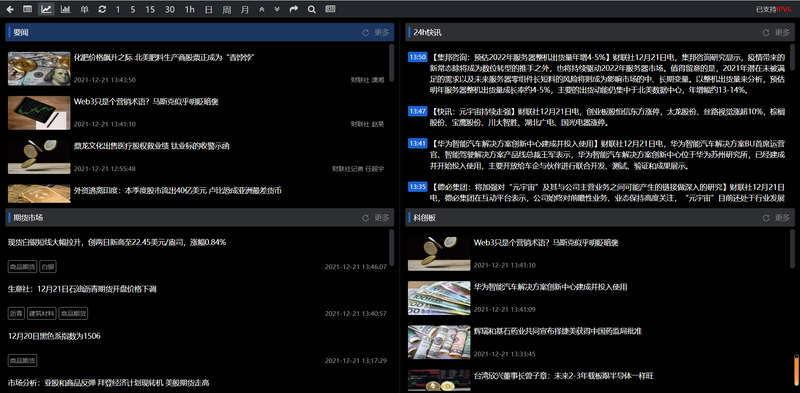Open search with the magnifier icon

312,9
